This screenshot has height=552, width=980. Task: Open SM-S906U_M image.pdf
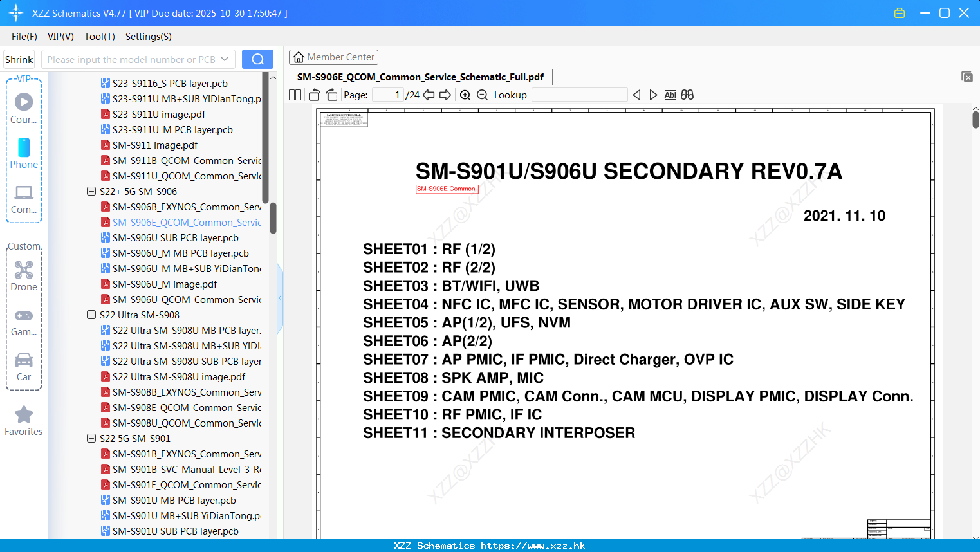(159, 284)
